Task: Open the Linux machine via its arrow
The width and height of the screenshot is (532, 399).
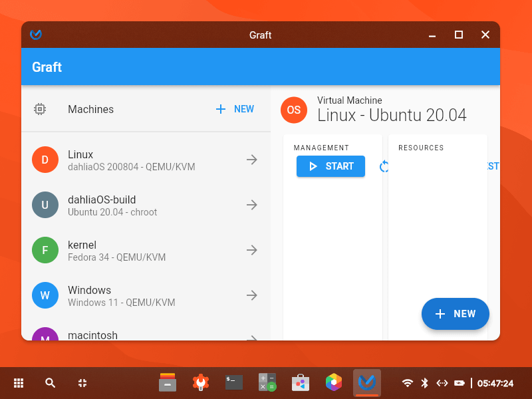Action: tap(252, 160)
